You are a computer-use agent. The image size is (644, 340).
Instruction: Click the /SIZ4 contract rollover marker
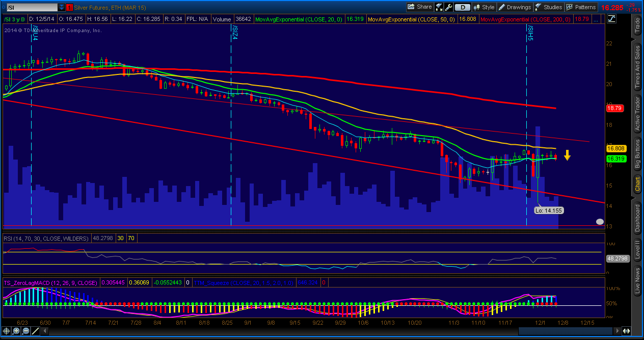click(x=234, y=32)
